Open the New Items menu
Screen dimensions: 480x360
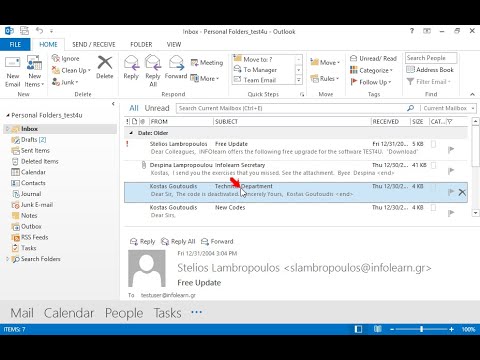click(x=34, y=72)
